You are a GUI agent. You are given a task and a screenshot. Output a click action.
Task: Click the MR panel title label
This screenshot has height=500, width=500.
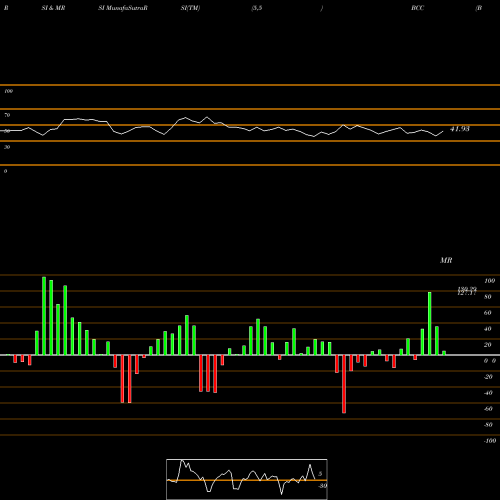click(446, 260)
